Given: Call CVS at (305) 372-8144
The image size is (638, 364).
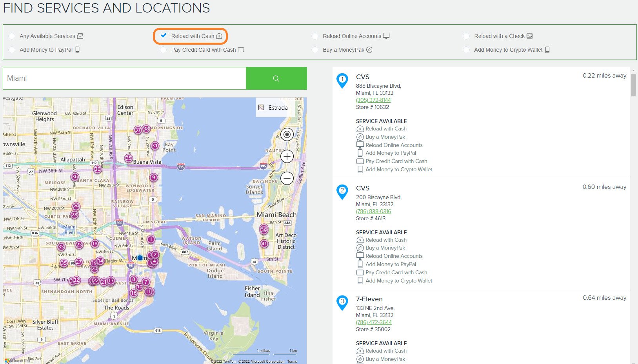Looking at the screenshot, I should click(373, 100).
